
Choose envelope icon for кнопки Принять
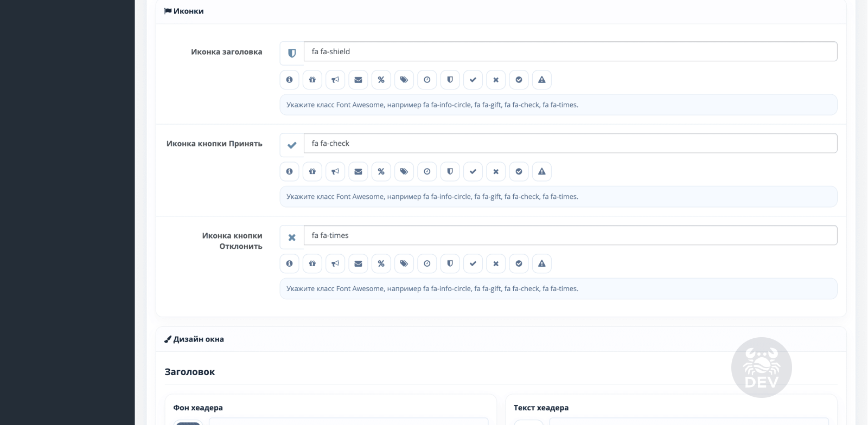click(x=358, y=171)
